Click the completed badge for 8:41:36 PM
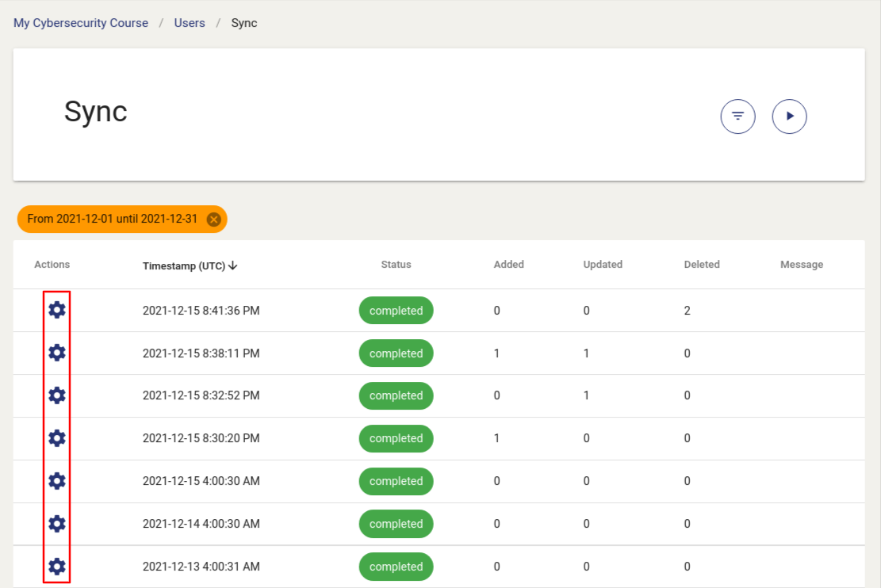 pos(396,311)
